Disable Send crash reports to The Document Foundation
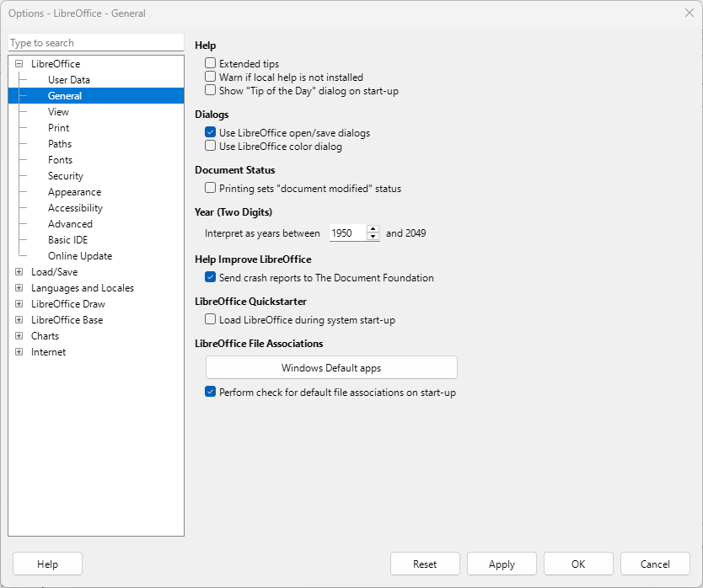 pos(210,277)
